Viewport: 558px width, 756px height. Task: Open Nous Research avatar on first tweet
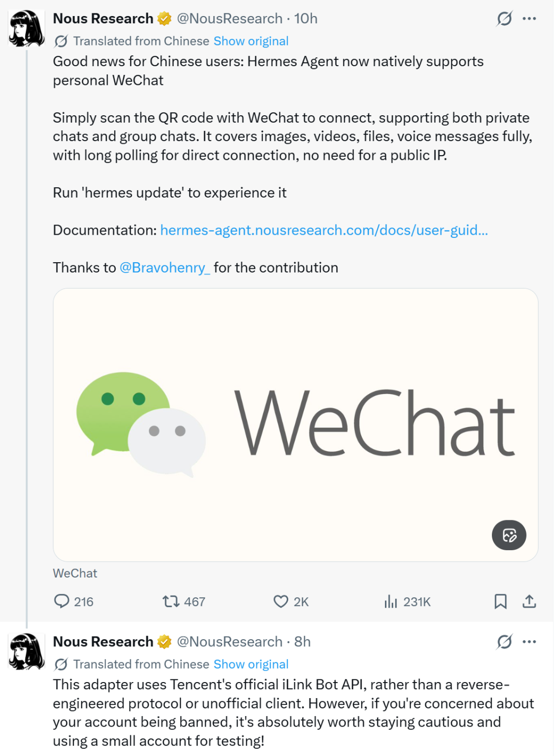(x=26, y=28)
